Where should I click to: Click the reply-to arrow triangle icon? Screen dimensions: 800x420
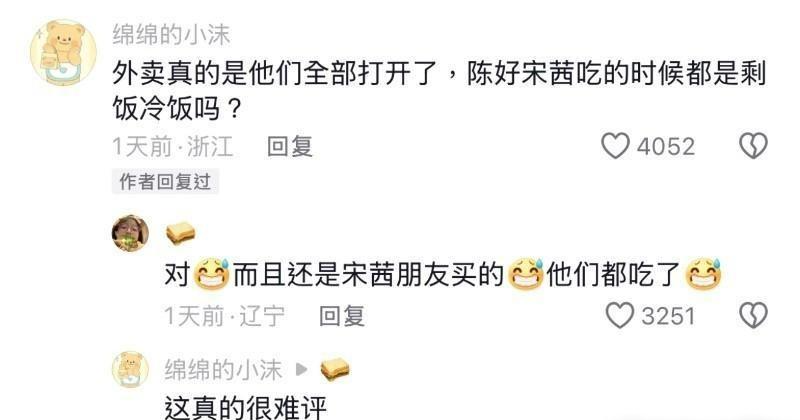point(302,369)
